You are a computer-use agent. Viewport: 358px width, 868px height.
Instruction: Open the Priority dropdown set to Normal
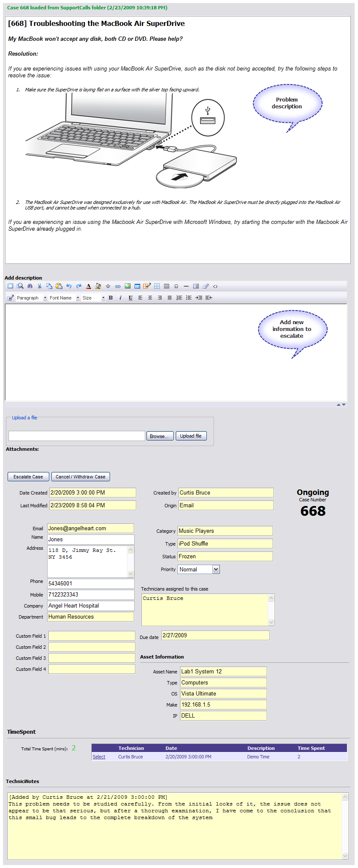coord(199,569)
